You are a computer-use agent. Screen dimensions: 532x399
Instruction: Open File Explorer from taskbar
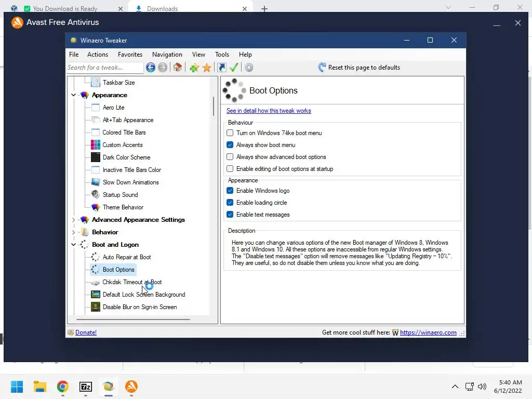pyautogui.click(x=39, y=387)
